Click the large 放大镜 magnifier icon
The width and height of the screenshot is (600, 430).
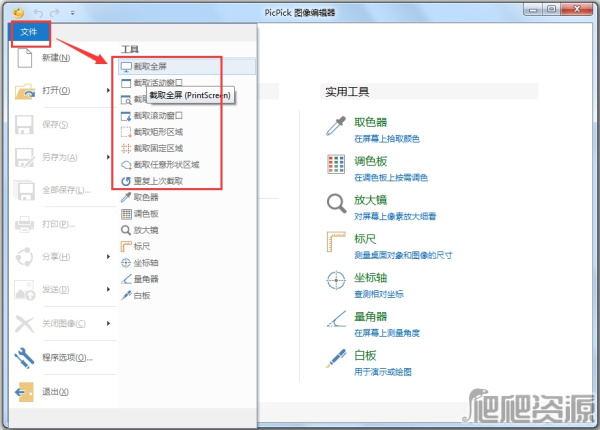click(x=336, y=203)
